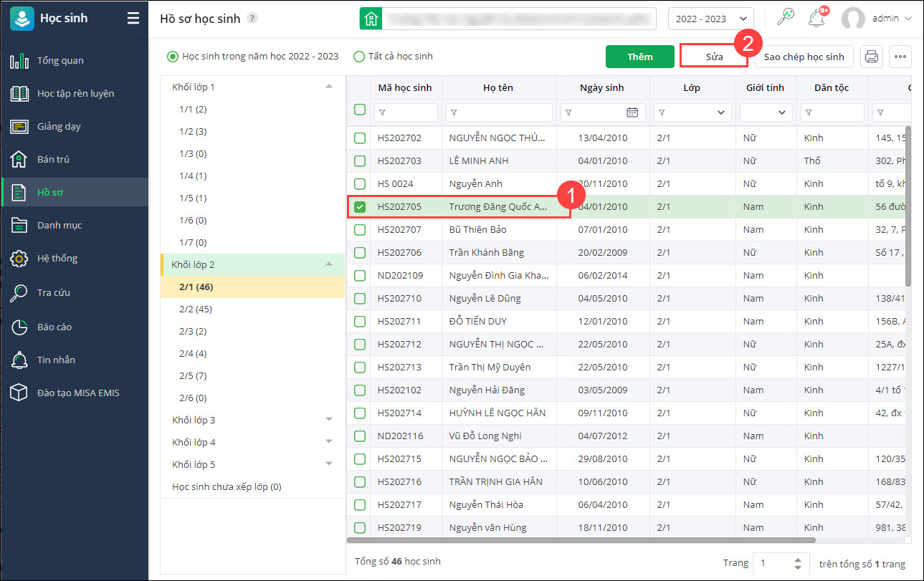Open the three-dot more options button

click(900, 57)
